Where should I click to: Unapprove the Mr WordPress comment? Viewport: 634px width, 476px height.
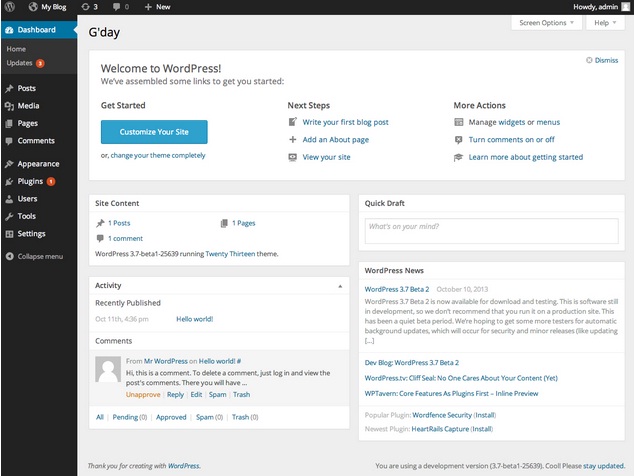point(143,394)
